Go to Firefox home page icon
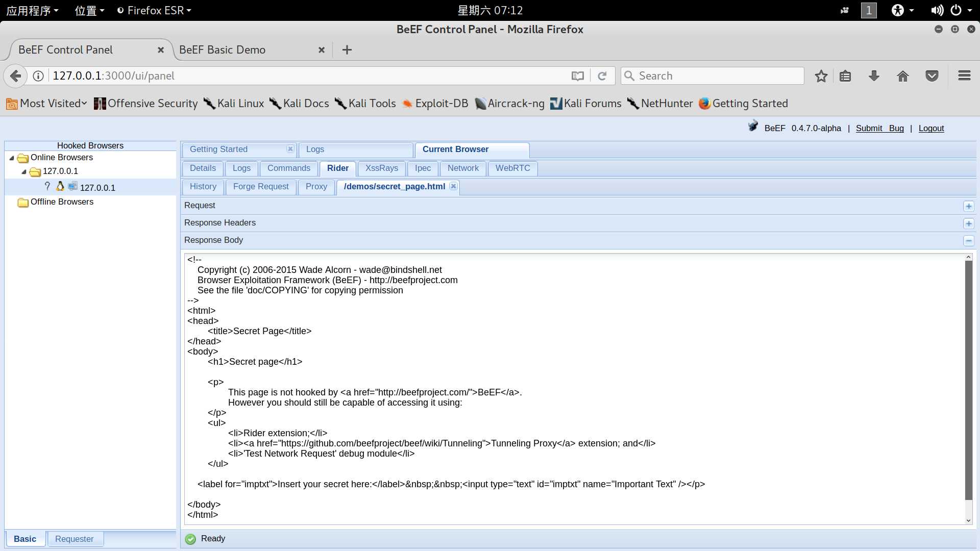The image size is (980, 551). [903, 76]
